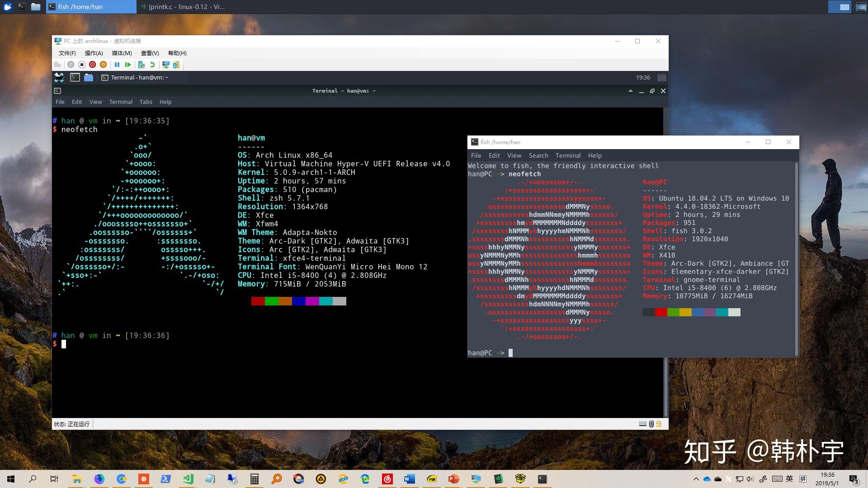Click the fish terminal vertical scrollbar
Image resolution: width=868 pixels, height=488 pixels.
pos(796,259)
